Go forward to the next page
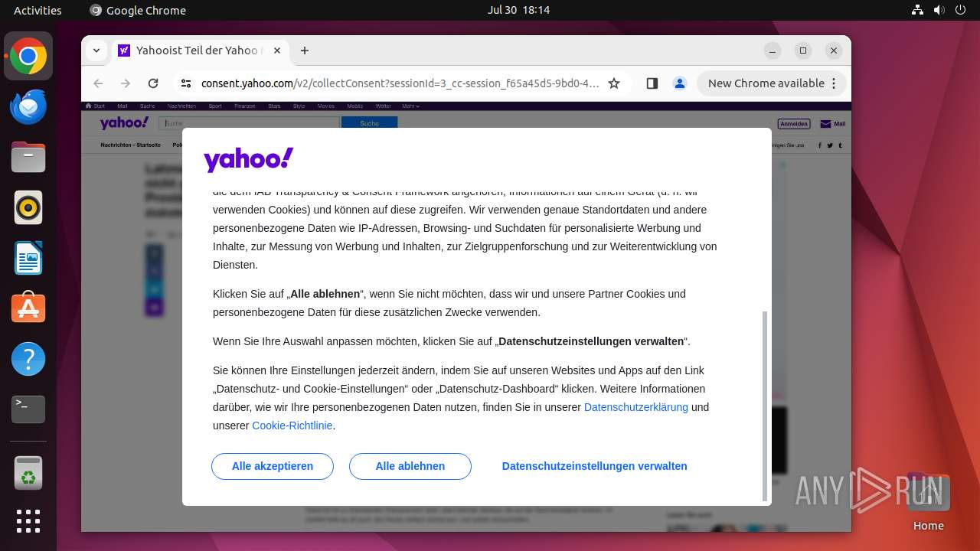The image size is (980, 551). (x=126, y=83)
